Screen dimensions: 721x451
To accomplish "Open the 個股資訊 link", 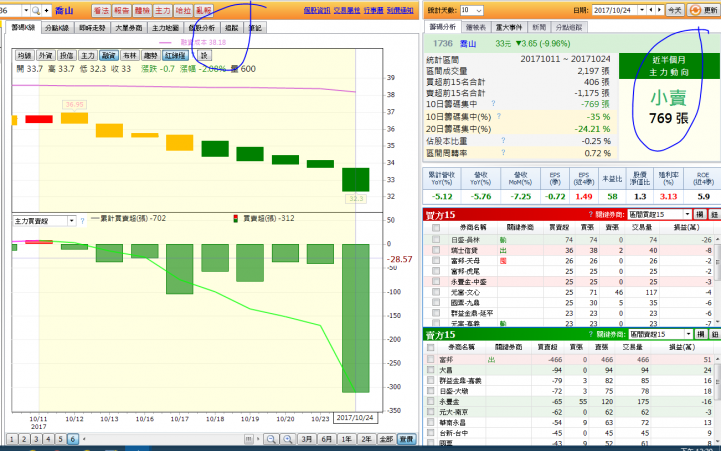I will [317, 10].
